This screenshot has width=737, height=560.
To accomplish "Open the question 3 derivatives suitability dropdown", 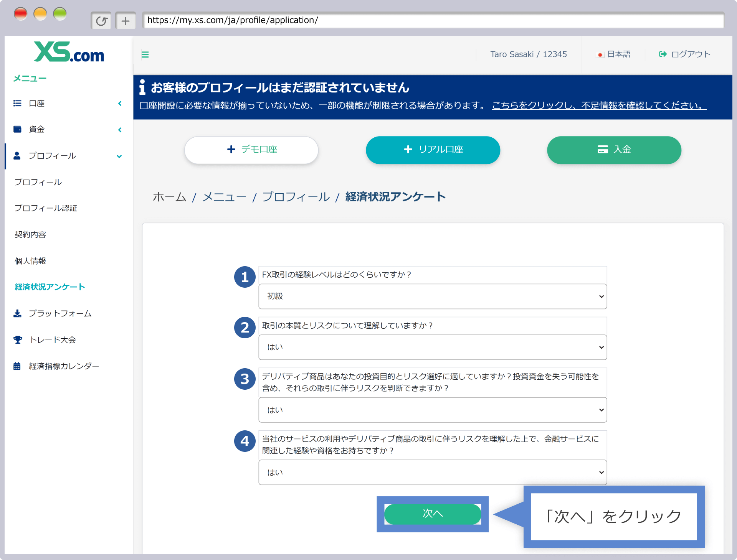I will coord(433,410).
